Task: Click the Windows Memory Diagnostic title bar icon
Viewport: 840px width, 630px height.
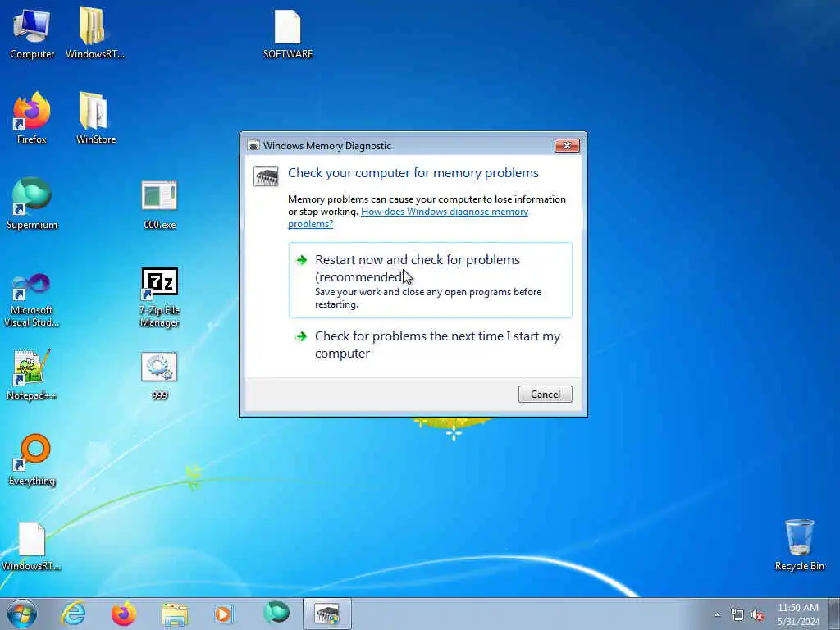Action: (253, 146)
